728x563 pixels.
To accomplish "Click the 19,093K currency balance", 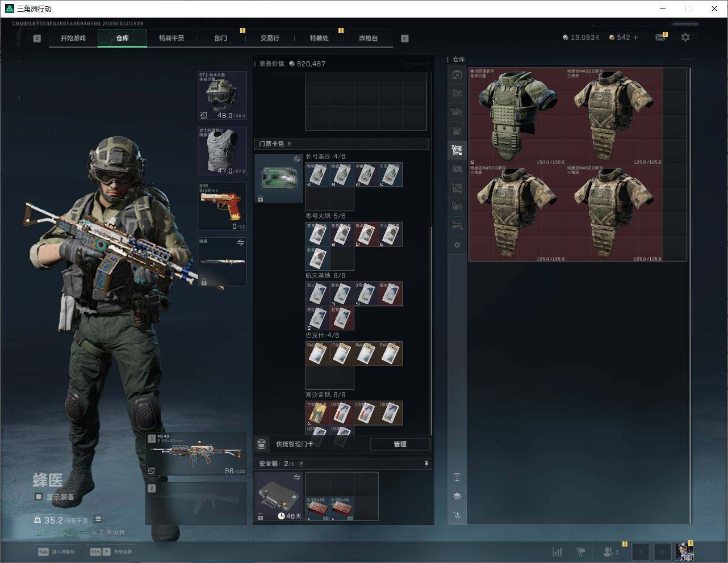I will point(581,37).
